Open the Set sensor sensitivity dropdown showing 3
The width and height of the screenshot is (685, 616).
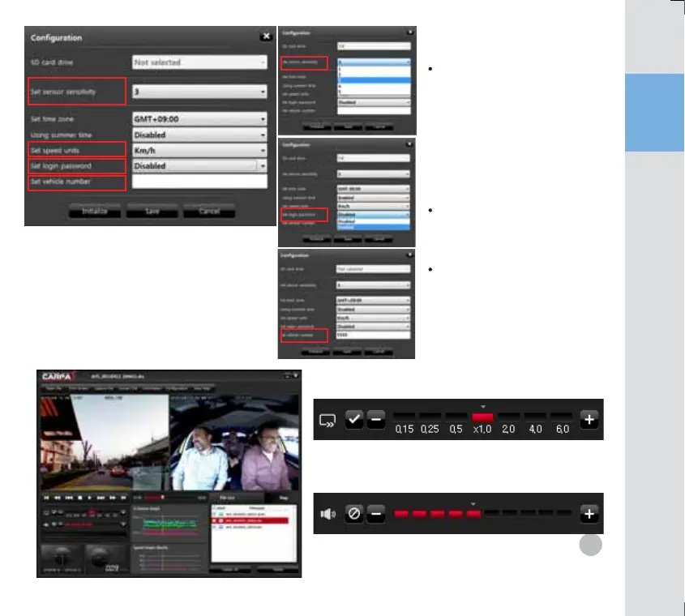199,92
